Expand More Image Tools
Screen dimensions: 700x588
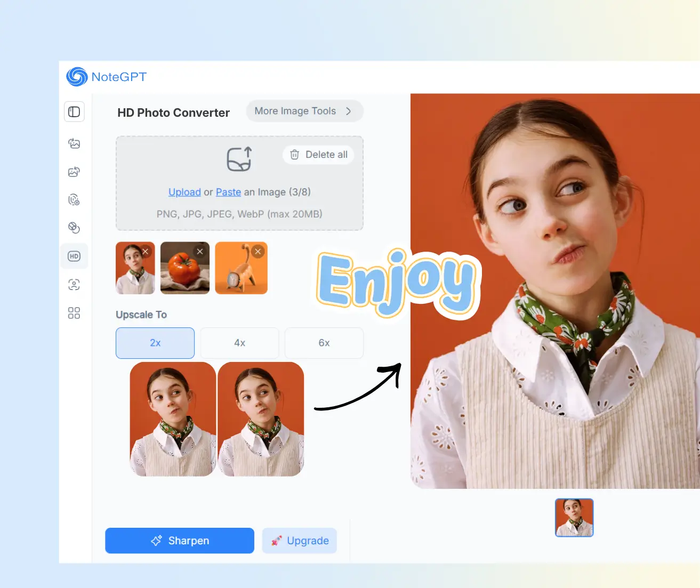pyautogui.click(x=304, y=111)
